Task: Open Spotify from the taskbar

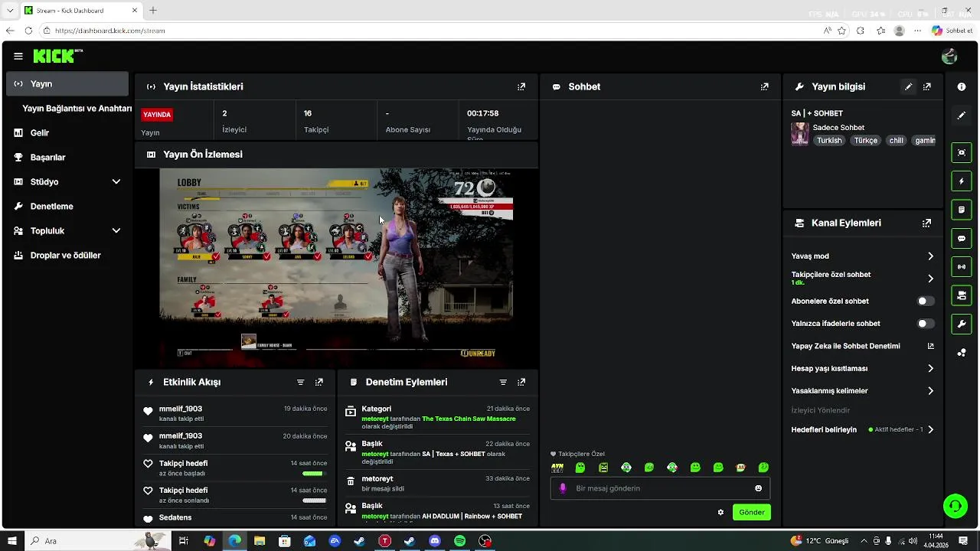Action: 460,541
